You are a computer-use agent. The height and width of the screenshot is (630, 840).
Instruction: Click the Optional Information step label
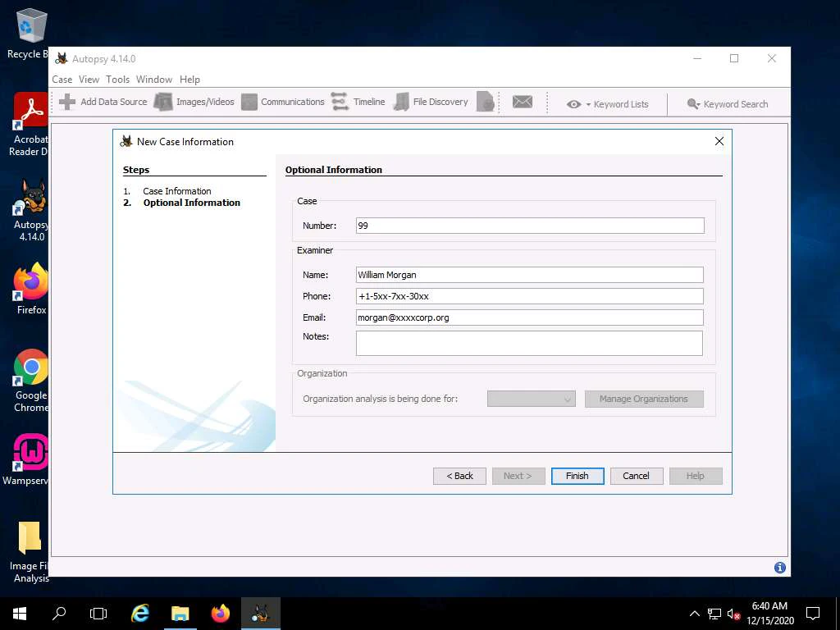point(192,203)
